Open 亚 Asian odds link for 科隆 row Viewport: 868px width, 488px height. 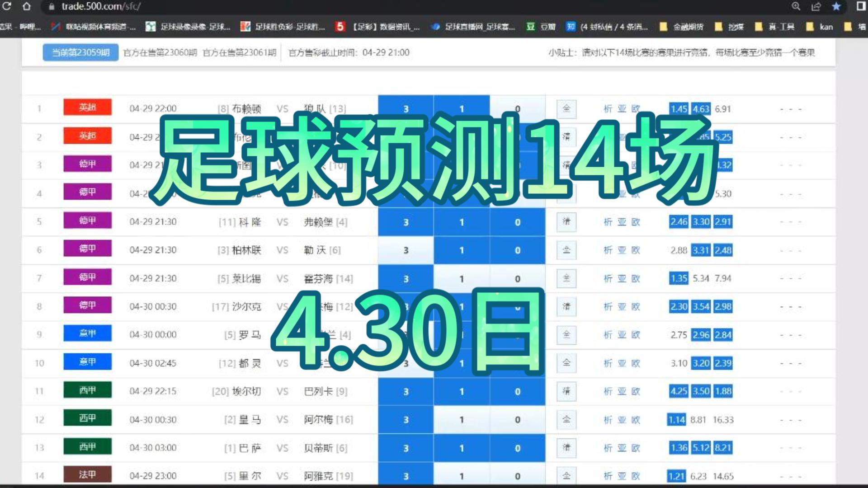[622, 222]
